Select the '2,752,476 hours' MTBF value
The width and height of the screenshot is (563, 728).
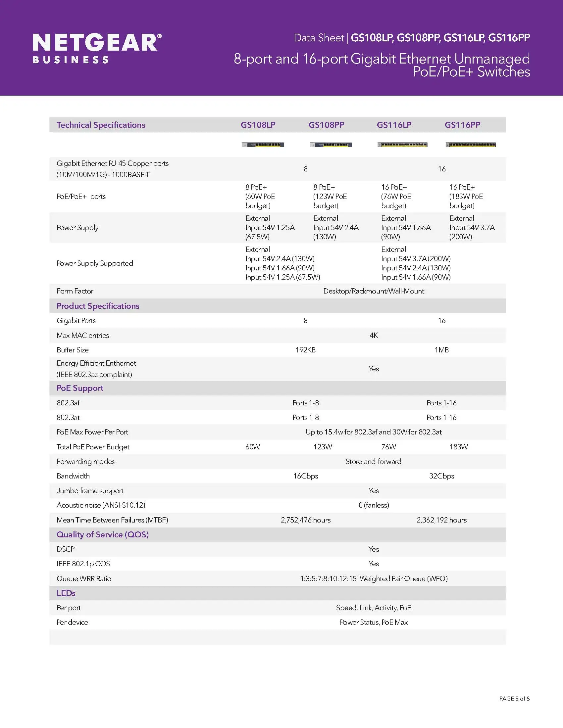[x=306, y=520]
